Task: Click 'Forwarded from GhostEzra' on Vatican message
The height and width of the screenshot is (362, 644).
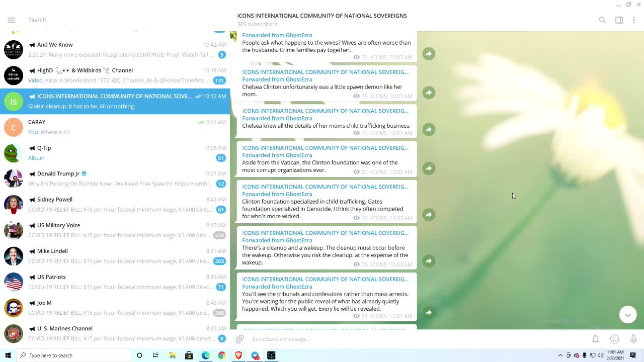Action: point(277,155)
